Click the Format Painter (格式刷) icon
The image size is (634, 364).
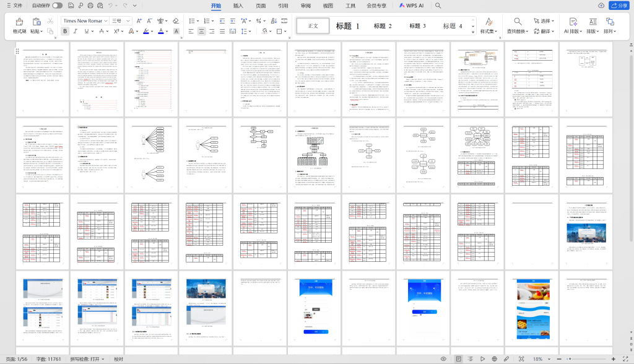pos(19,22)
